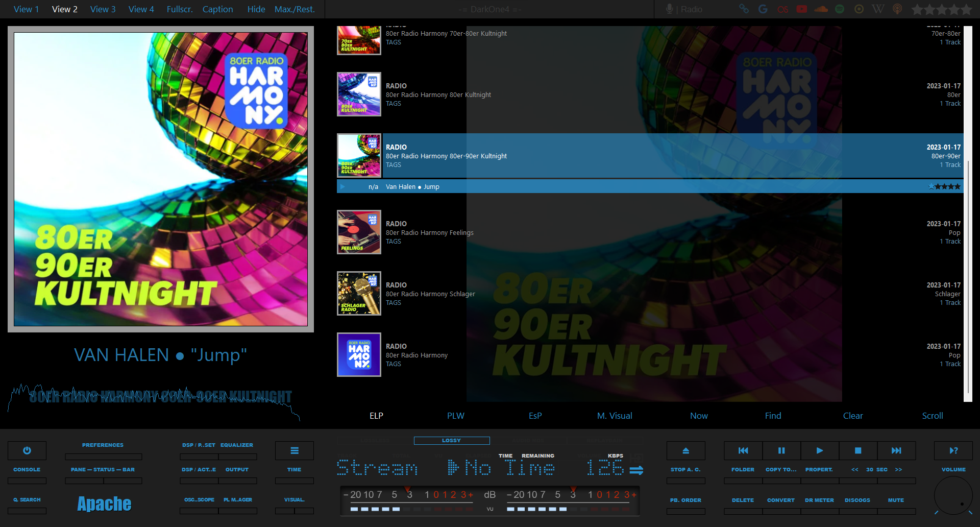Open the SoundCloud icon in the top bar
The height and width of the screenshot is (527, 980).
pos(821,9)
